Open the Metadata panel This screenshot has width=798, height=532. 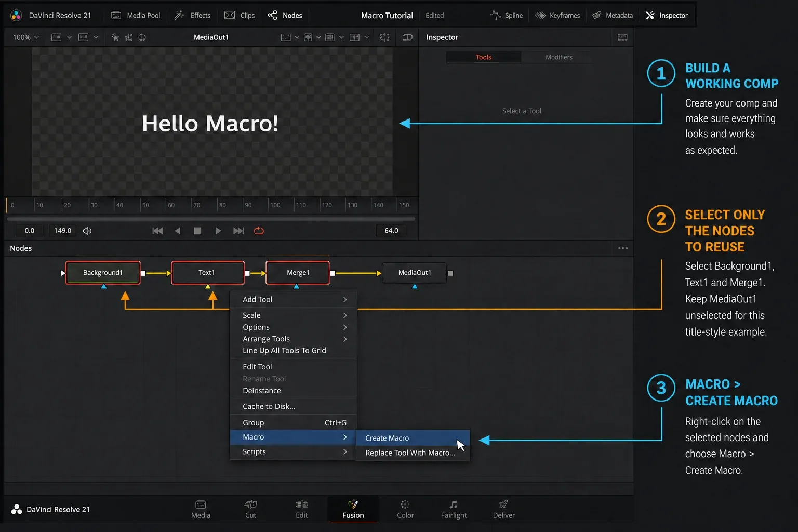click(x=613, y=16)
